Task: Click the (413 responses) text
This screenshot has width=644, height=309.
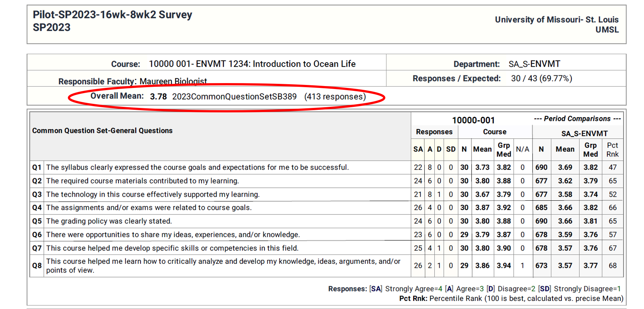Action: click(x=335, y=97)
